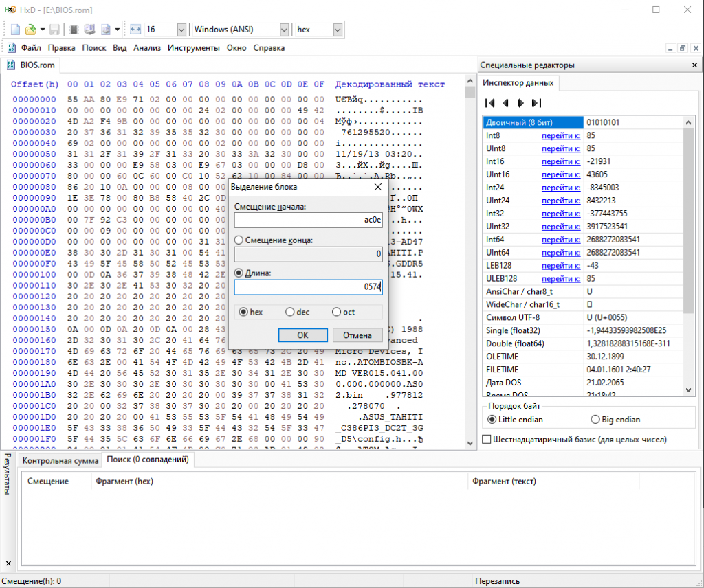The width and height of the screenshot is (704, 588).
Task: Click the Смещение column header in results
Action: pos(56,482)
